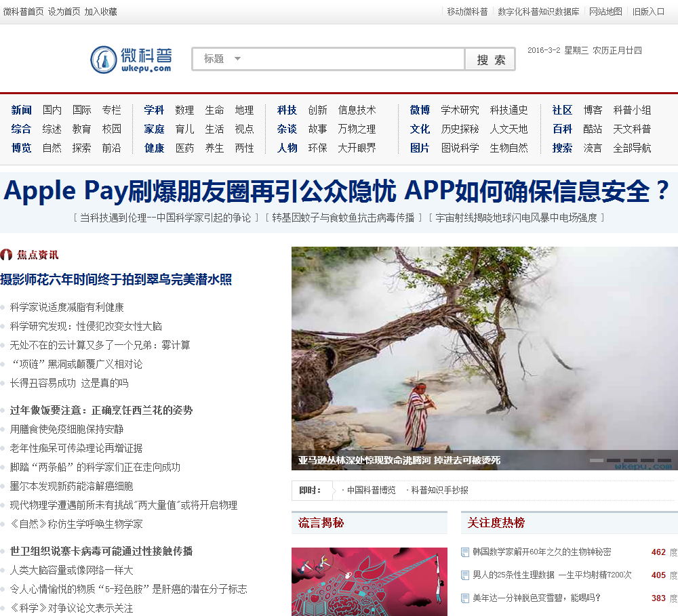Open 《自然》称仿生学 article
The width and height of the screenshot is (678, 616).
tap(76, 525)
